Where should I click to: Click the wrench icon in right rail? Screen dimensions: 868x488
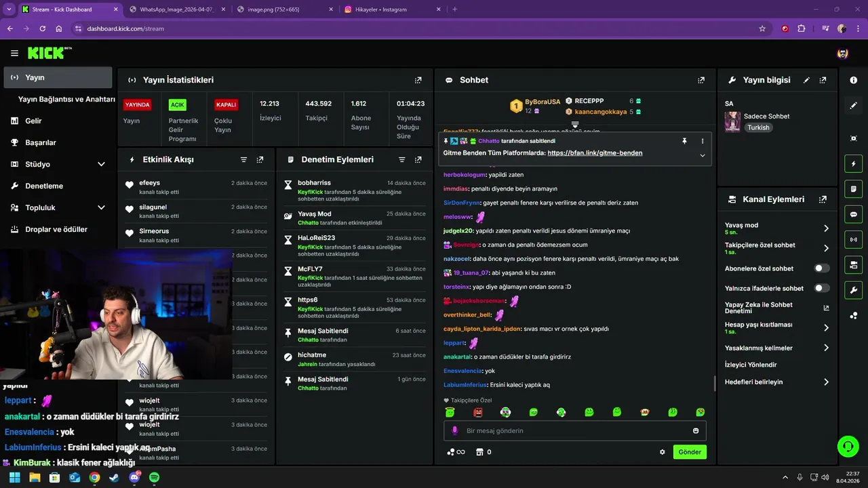pyautogui.click(x=853, y=290)
